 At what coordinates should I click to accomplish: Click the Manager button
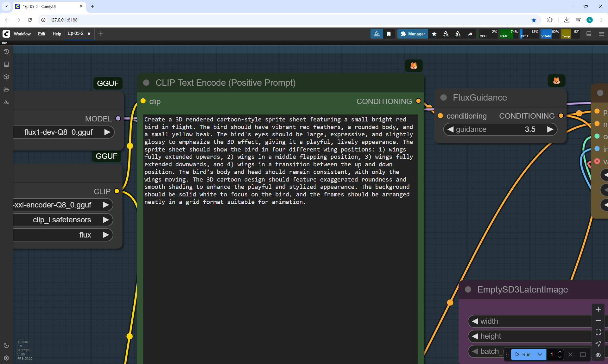click(413, 34)
